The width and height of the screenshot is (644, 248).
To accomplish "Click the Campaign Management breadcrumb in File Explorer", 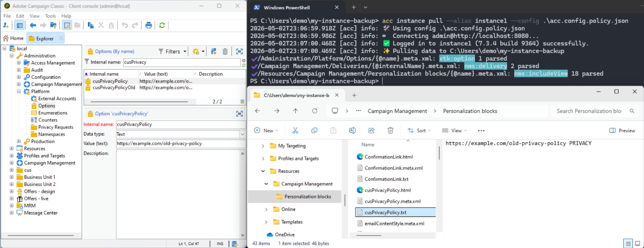I will coord(397,111).
